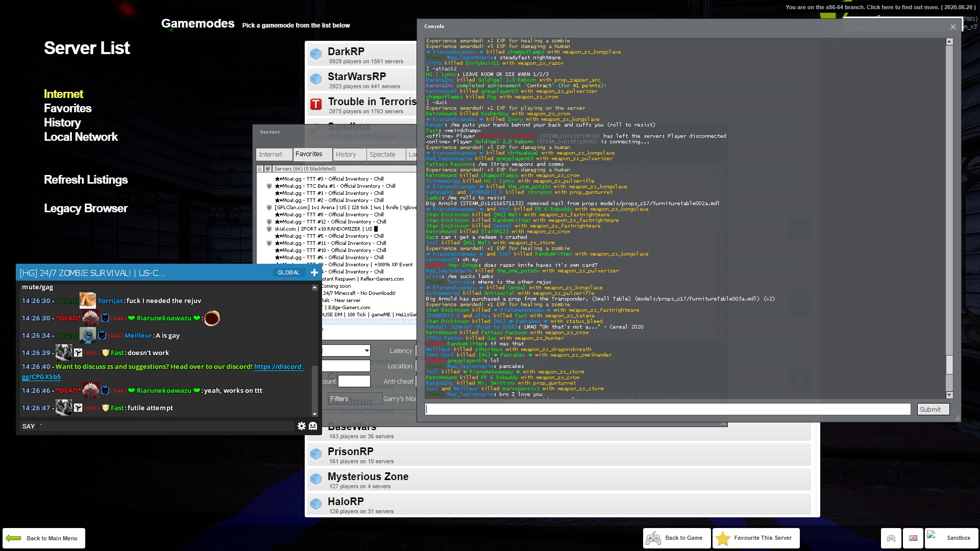Click the text field left of Location
The image size is (980, 551).
click(346, 366)
